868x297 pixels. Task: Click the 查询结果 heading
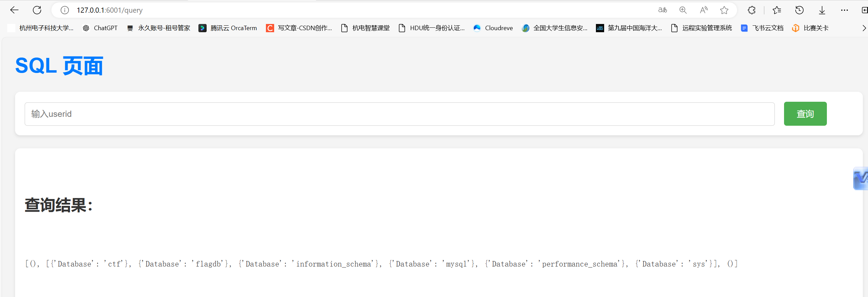coord(59,205)
